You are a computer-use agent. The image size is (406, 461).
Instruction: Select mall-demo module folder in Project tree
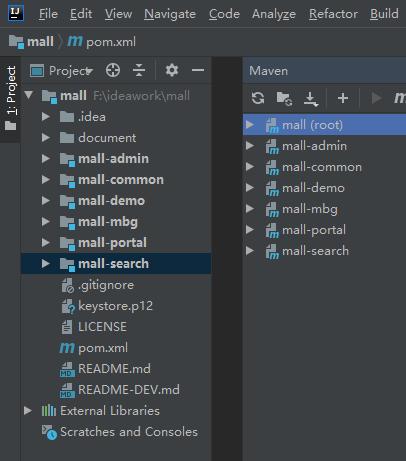[x=116, y=201]
